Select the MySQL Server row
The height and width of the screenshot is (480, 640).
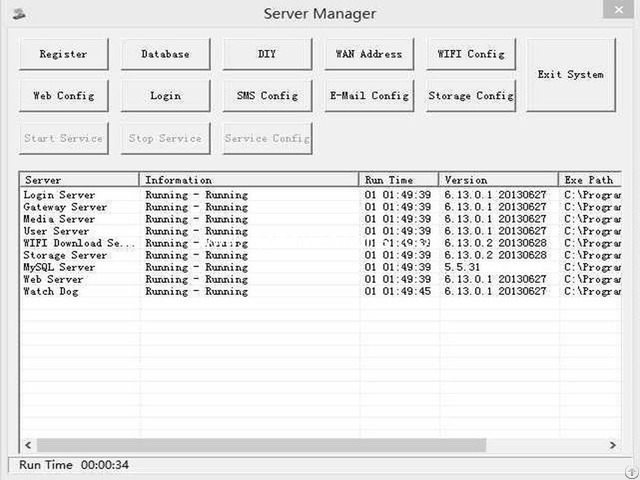60,268
